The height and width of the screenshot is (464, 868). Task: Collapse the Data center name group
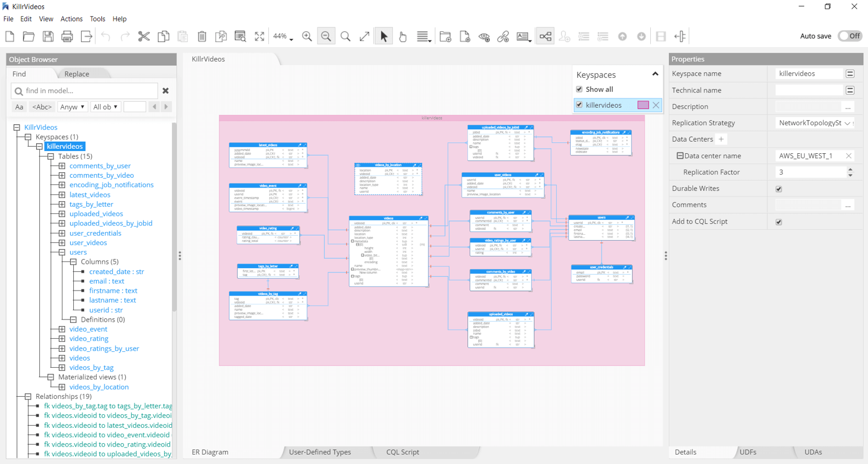tap(680, 156)
